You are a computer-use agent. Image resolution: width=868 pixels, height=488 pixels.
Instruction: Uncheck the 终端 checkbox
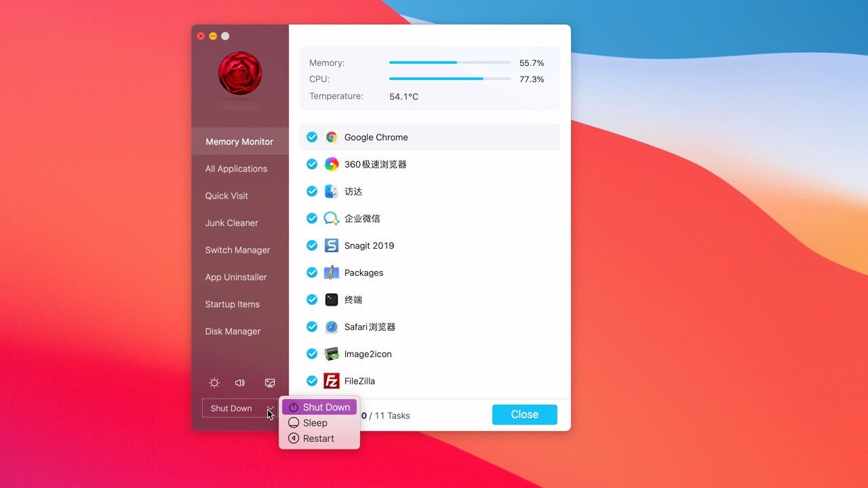tap(312, 300)
